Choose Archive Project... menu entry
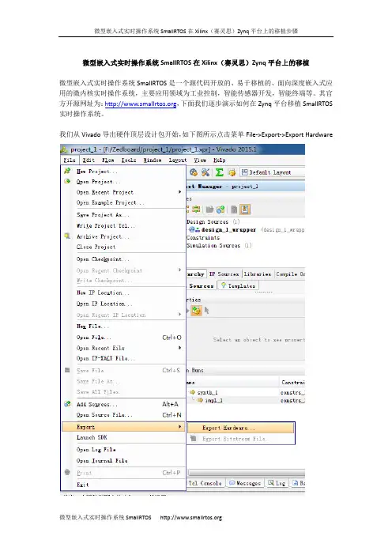The width and height of the screenshot is (392, 555). coord(123,236)
